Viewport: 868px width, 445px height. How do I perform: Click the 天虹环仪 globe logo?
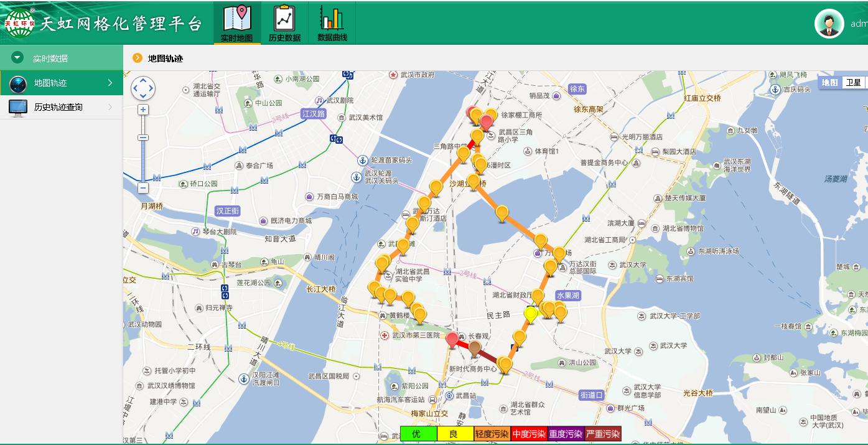click(20, 24)
